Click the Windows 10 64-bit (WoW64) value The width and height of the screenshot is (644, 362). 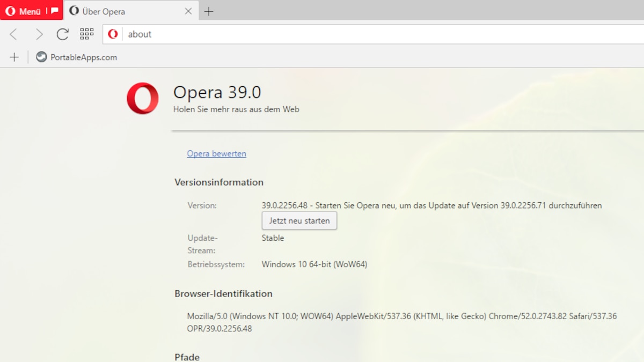click(314, 264)
